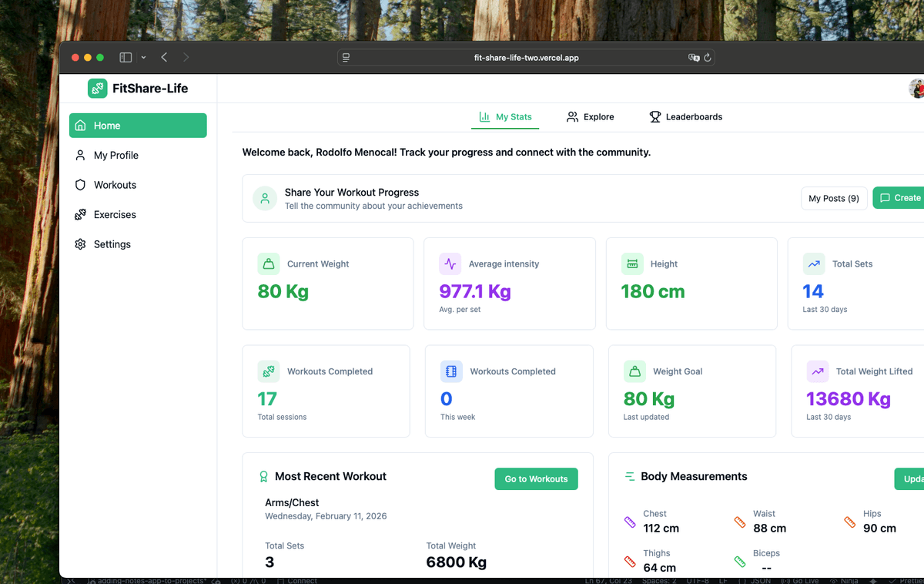
Task: Open the My Profile sidebar icon
Action: pyautogui.click(x=80, y=155)
